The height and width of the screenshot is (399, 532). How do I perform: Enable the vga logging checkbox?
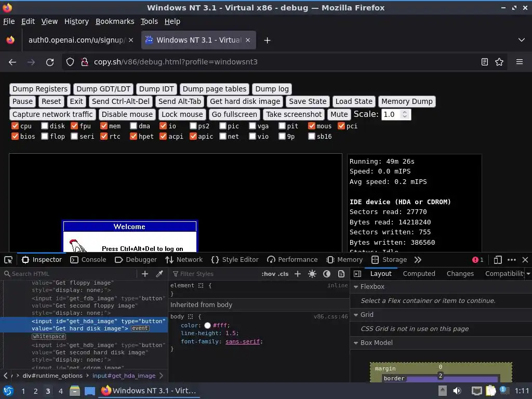click(252, 126)
